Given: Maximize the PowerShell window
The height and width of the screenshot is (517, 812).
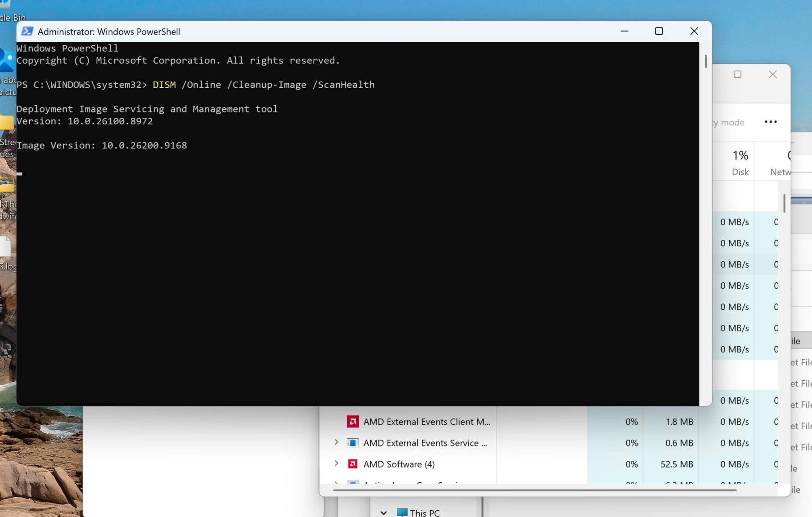Looking at the screenshot, I should (659, 31).
